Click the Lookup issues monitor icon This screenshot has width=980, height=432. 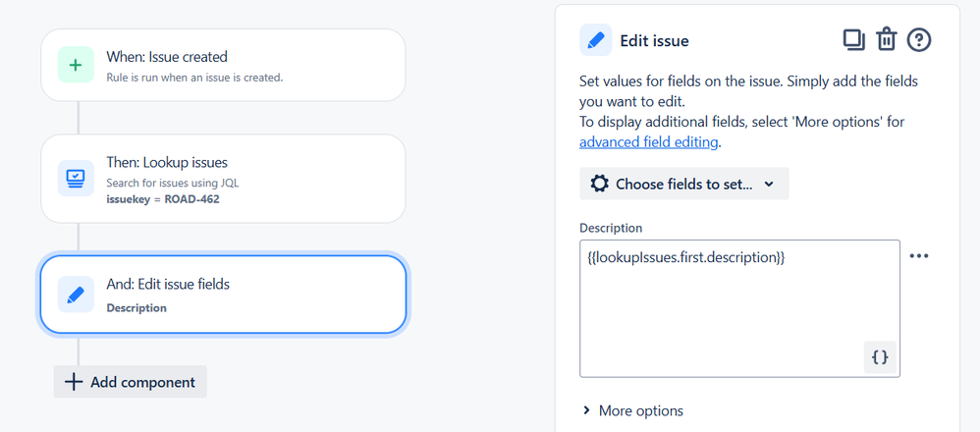pyautogui.click(x=76, y=179)
